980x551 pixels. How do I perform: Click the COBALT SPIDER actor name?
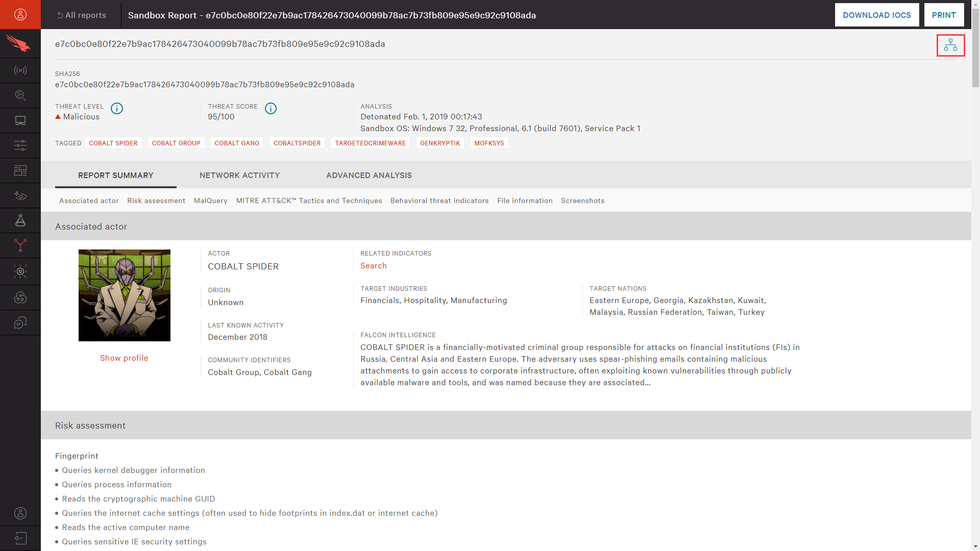point(243,266)
